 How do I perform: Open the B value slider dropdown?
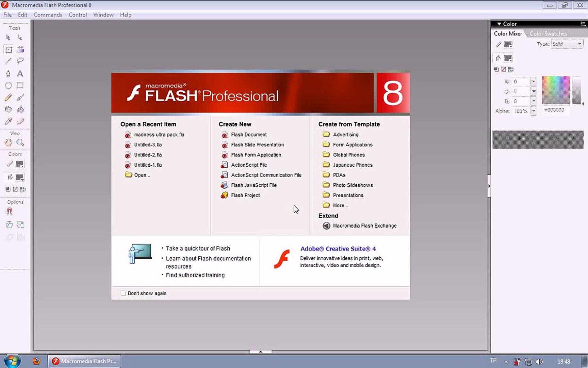[x=533, y=101]
